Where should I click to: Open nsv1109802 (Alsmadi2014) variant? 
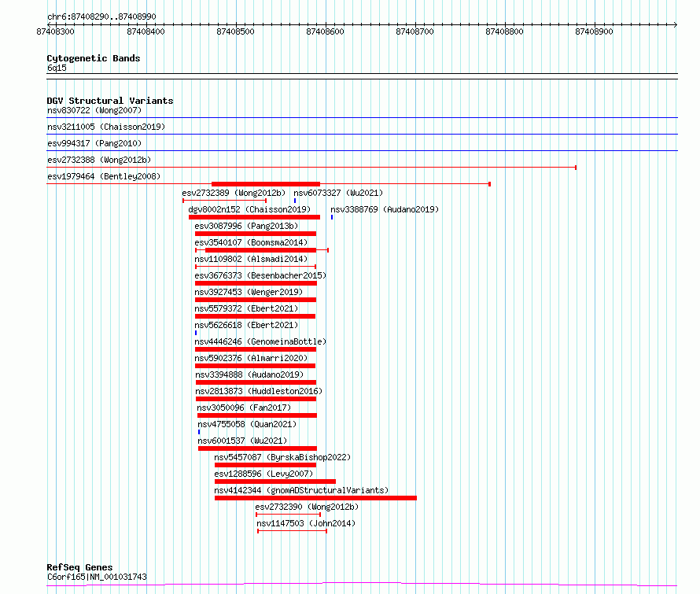[251, 259]
